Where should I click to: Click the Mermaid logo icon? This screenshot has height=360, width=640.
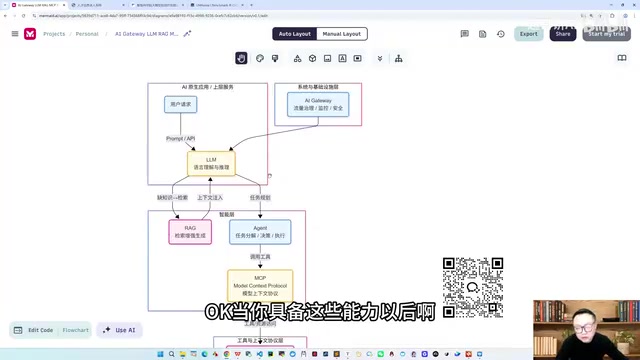pos(30,34)
